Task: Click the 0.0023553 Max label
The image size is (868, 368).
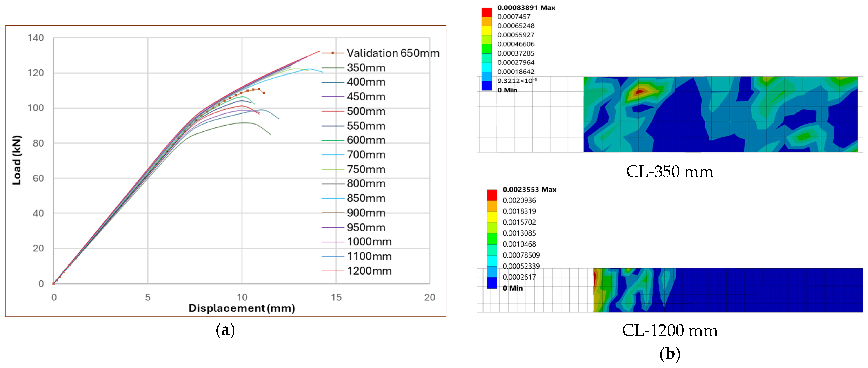Action: click(x=529, y=189)
